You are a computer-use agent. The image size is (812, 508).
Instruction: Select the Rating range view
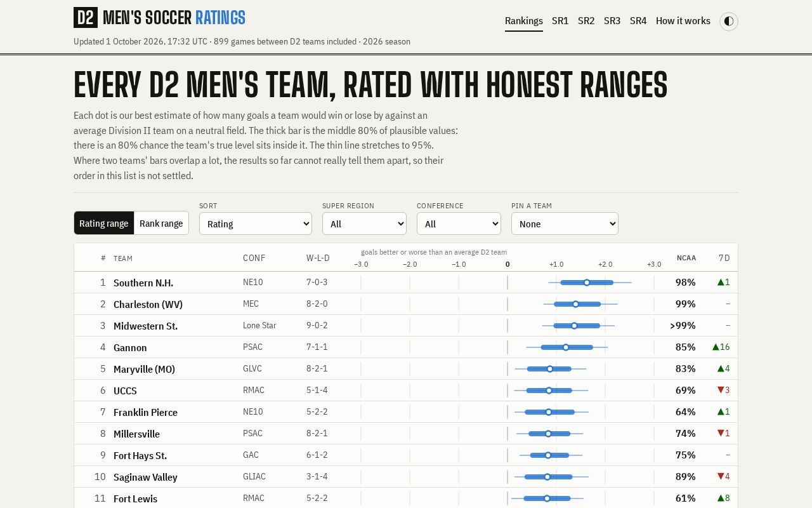(104, 223)
